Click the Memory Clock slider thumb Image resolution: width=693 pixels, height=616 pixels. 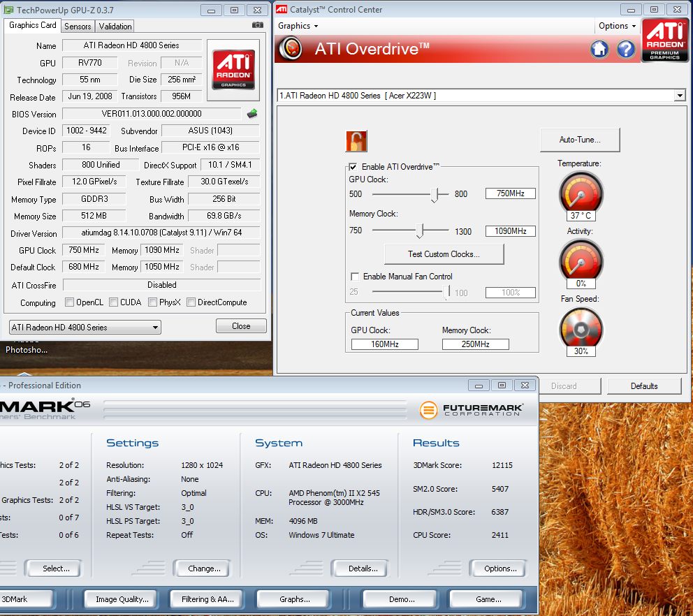tap(419, 230)
